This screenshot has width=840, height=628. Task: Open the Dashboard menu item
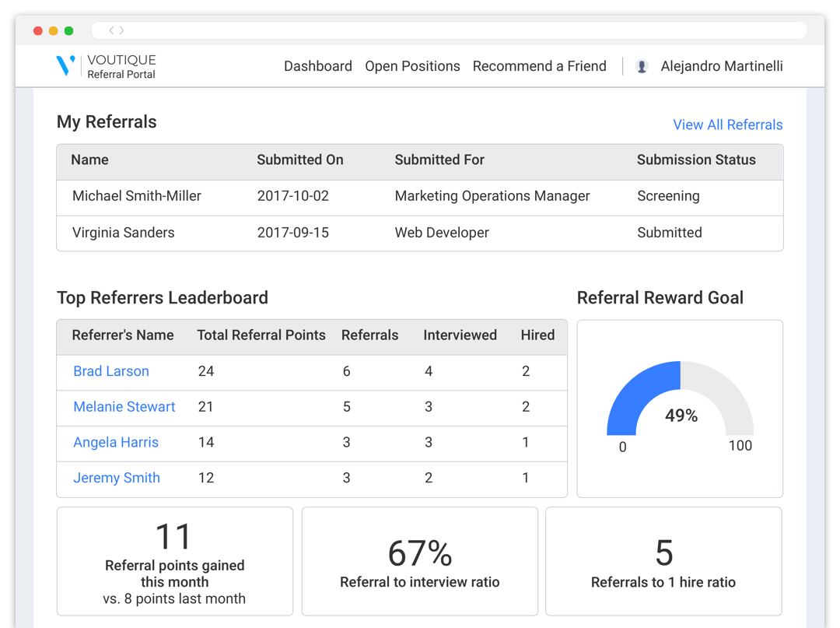[x=317, y=66]
